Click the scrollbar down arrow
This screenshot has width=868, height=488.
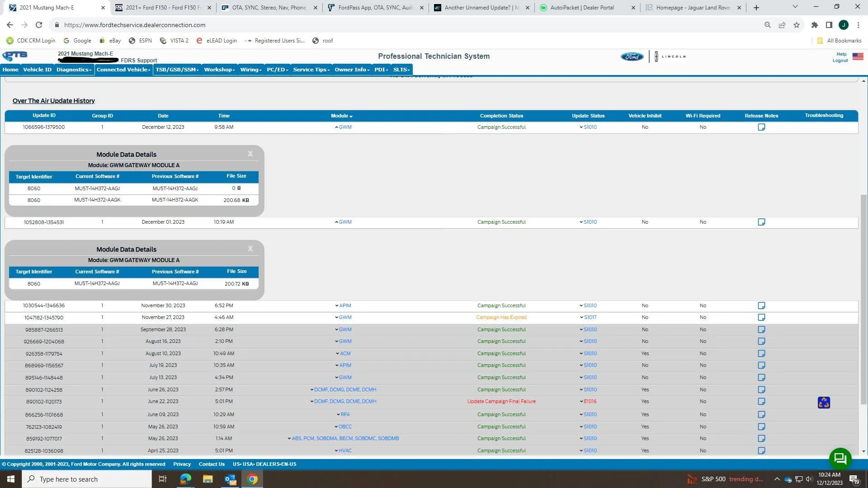pyautogui.click(x=863, y=451)
